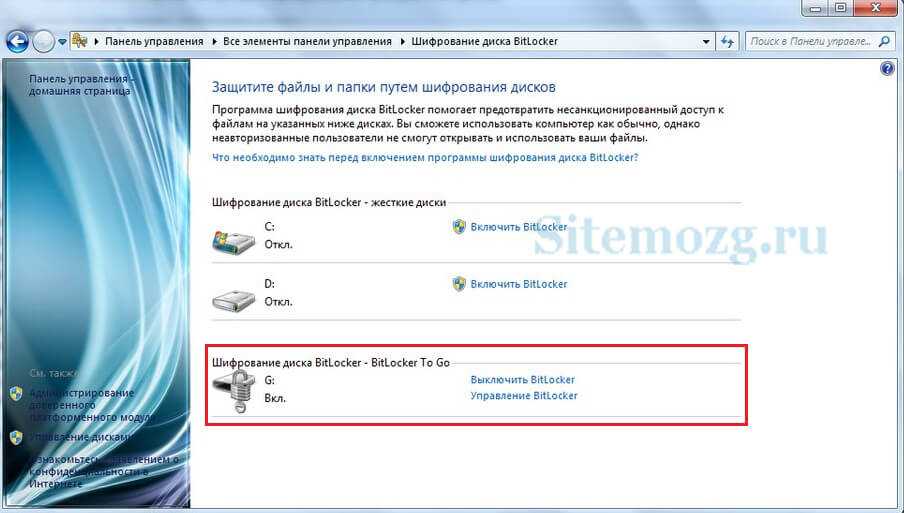Focus the Control Panel search field
904x513 pixels.
810,42
